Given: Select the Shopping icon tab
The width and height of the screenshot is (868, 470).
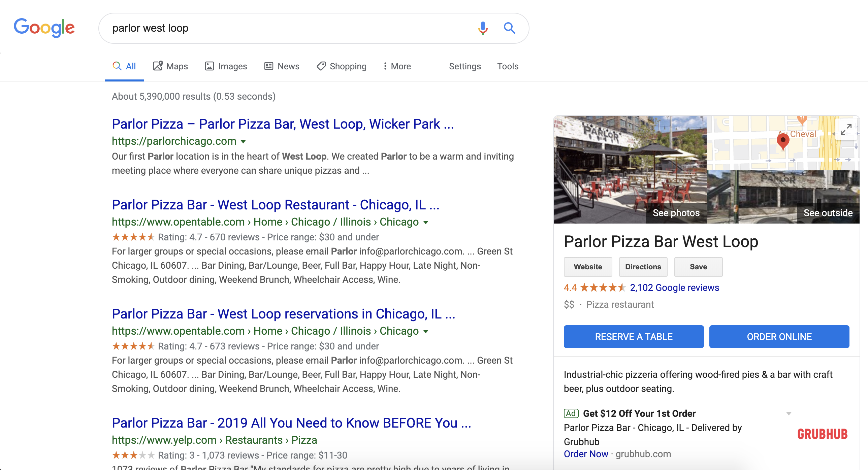Looking at the screenshot, I should click(321, 66).
